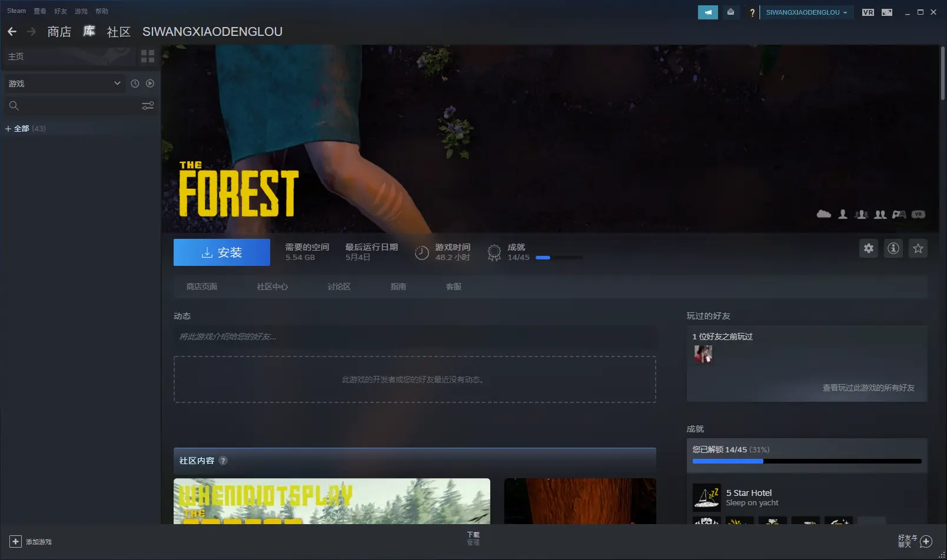Click the 5 Star Hotel achievement title

pyautogui.click(x=749, y=493)
